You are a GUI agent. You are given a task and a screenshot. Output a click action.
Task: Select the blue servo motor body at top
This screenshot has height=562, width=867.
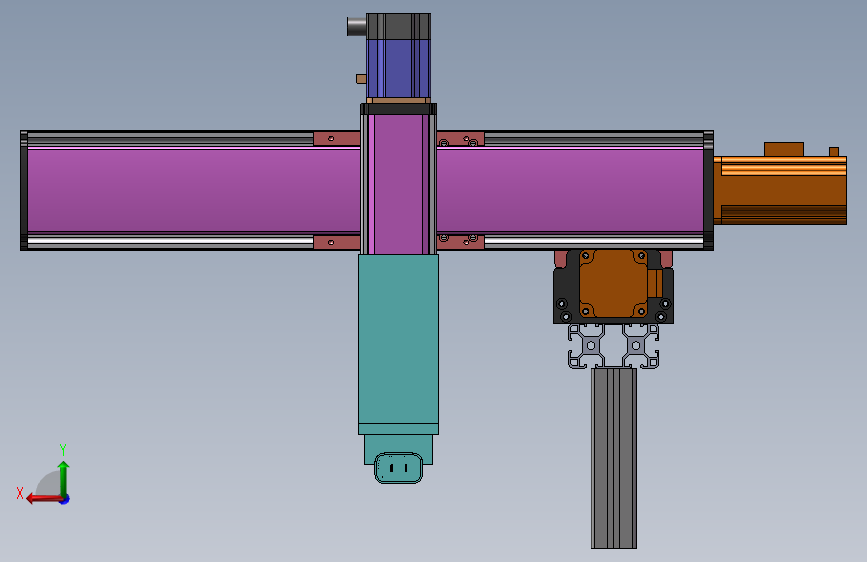[x=398, y=69]
